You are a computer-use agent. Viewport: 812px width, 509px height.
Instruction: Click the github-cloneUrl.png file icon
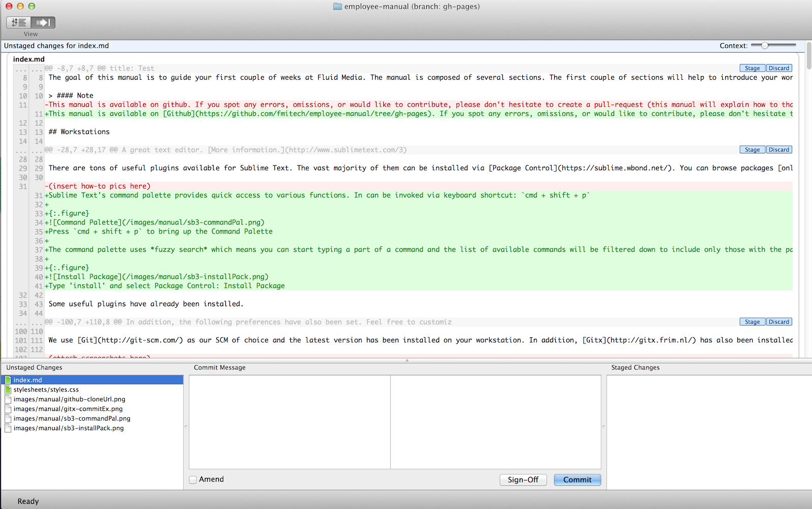pyautogui.click(x=8, y=399)
